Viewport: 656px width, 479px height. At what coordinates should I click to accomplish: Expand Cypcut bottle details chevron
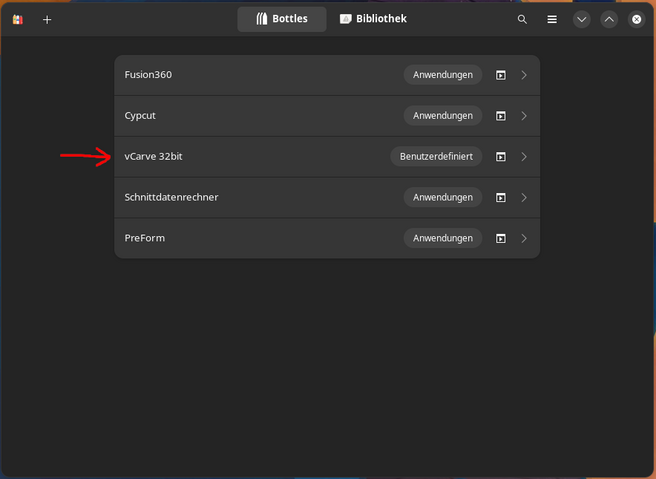pos(524,116)
